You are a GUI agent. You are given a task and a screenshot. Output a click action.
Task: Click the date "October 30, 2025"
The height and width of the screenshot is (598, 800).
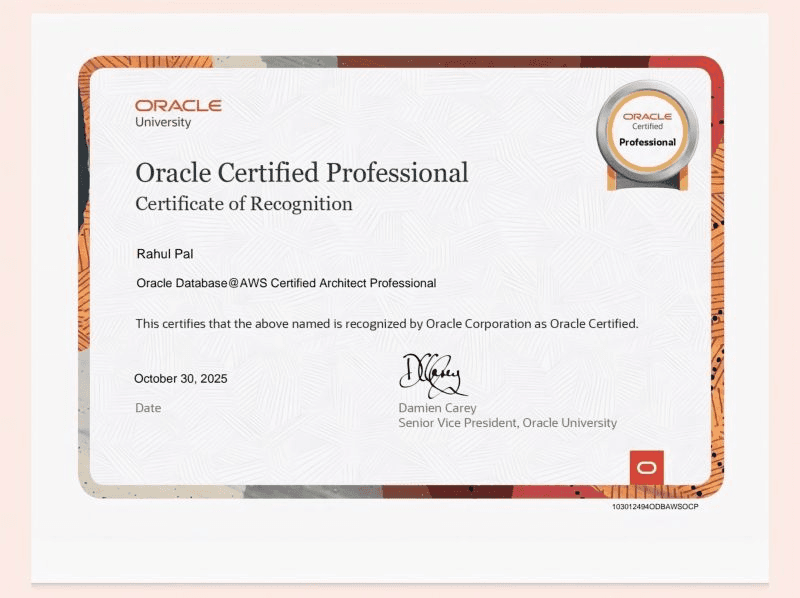[181, 379]
